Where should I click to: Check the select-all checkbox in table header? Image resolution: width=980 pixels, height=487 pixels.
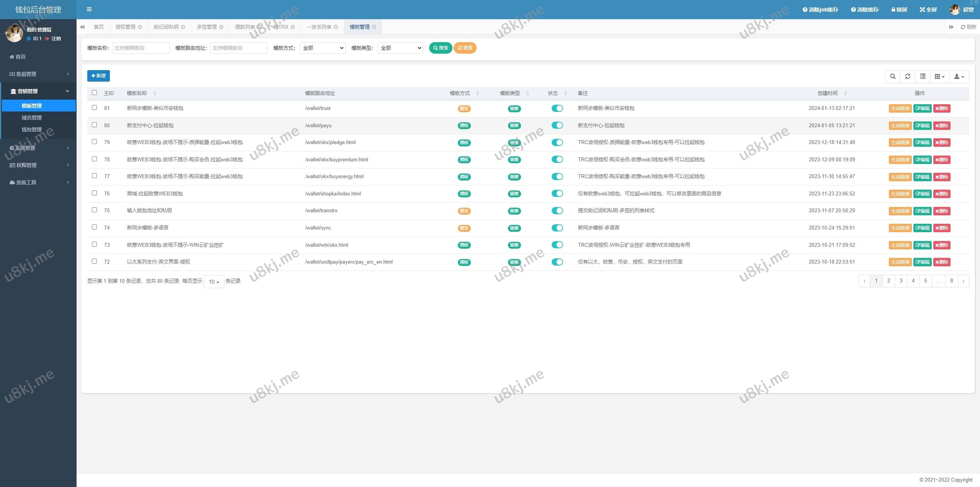95,93
